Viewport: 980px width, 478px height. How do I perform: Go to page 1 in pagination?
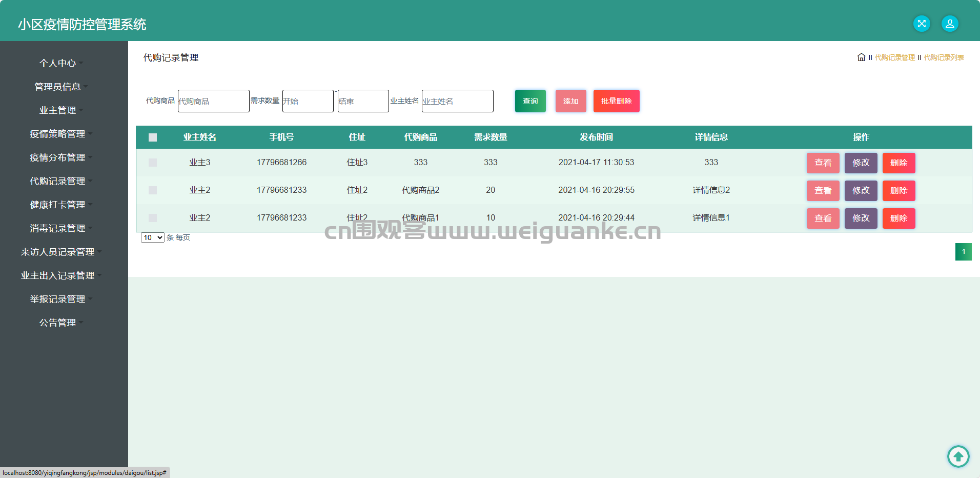(964, 252)
